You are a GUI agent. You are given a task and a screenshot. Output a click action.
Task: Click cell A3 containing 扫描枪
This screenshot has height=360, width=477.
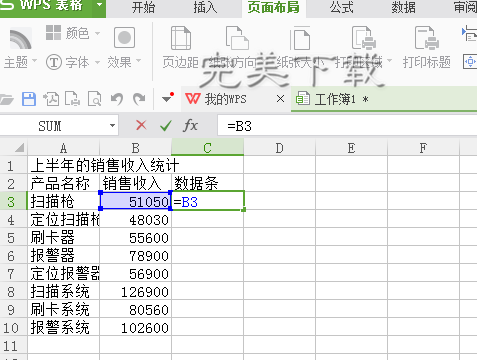point(64,201)
